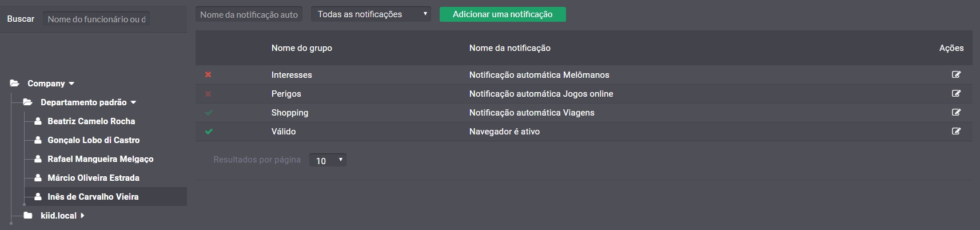
Task: Click edit icon for Viagens notification row
Action: click(956, 112)
